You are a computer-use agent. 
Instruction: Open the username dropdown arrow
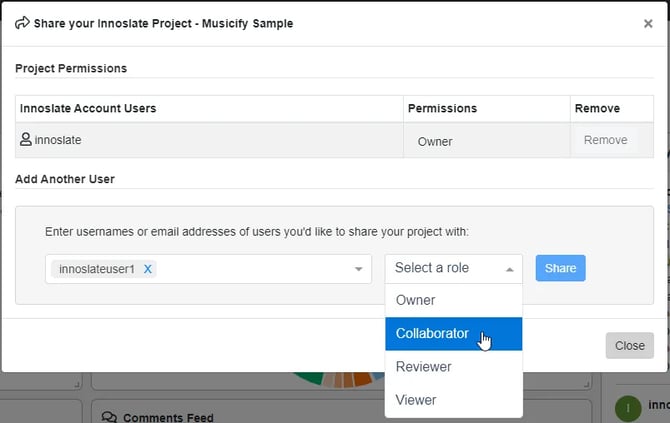coord(359,269)
